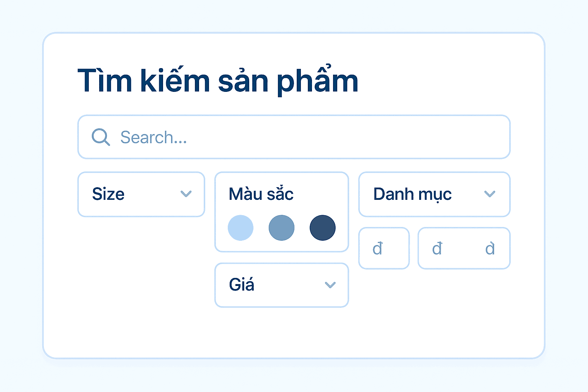
Task: Choose the medium blue color swatch
Action: tap(281, 228)
